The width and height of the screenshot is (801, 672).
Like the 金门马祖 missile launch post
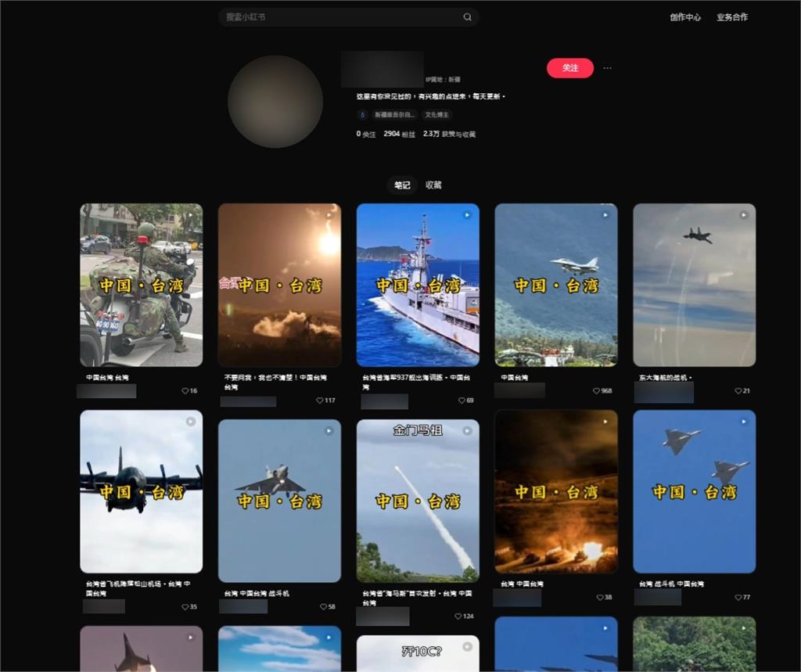click(458, 616)
